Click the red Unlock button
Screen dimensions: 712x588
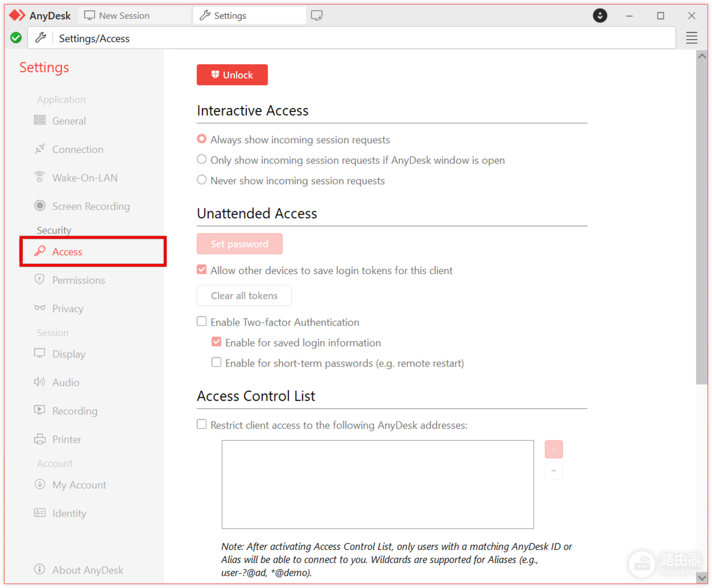pos(233,75)
